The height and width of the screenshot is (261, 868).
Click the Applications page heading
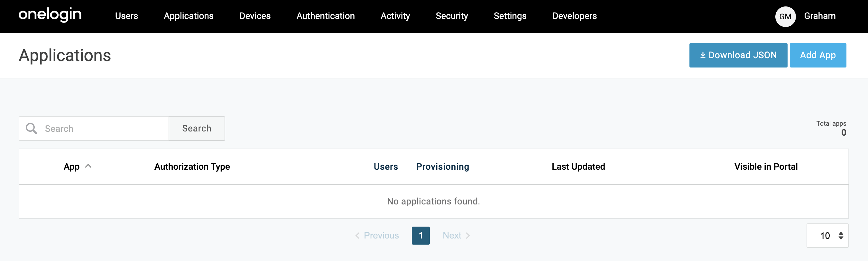tap(65, 55)
